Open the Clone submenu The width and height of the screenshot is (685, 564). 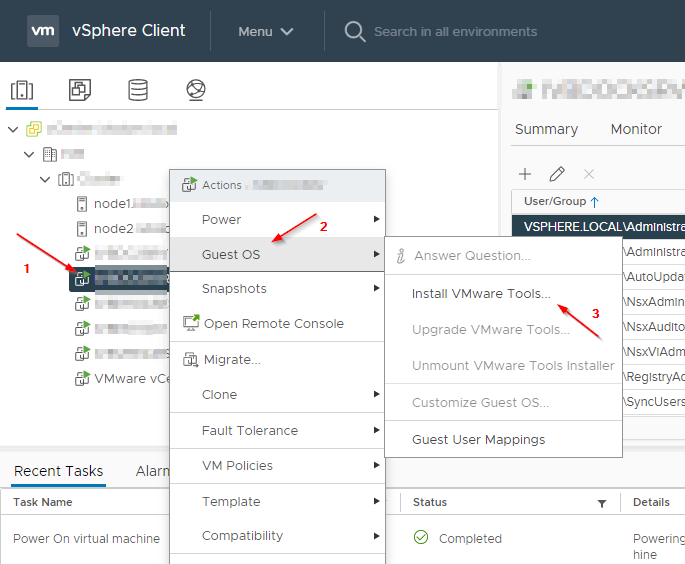click(277, 394)
